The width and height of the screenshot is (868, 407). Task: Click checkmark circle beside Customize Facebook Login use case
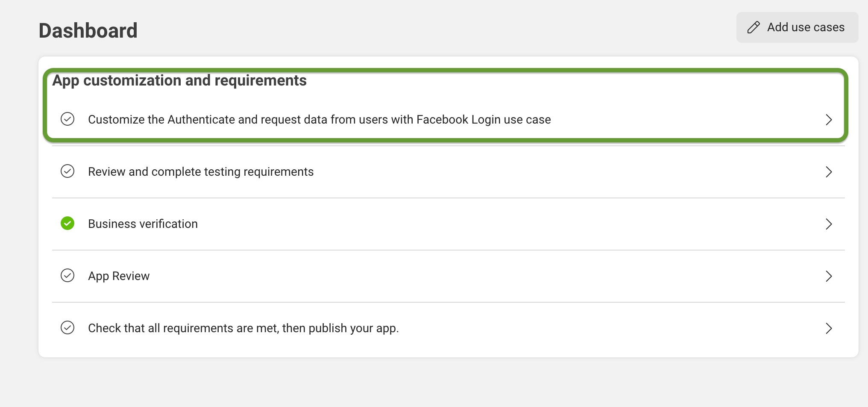click(67, 119)
